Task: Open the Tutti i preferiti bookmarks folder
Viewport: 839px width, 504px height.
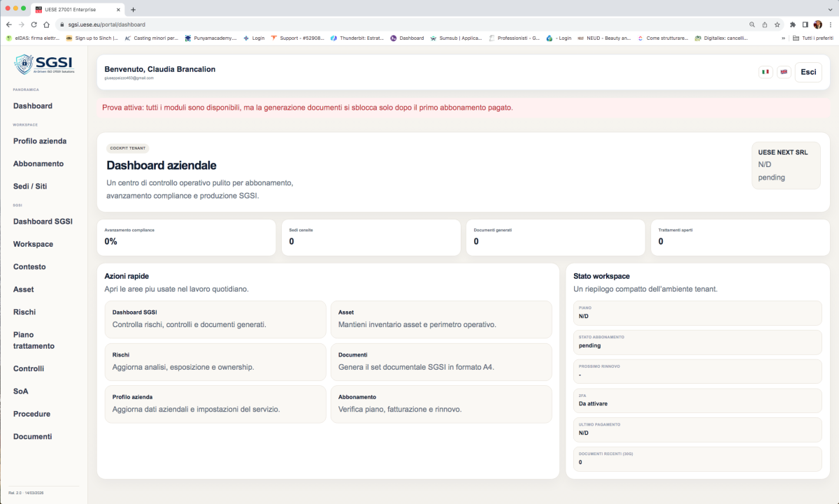Action: point(812,38)
